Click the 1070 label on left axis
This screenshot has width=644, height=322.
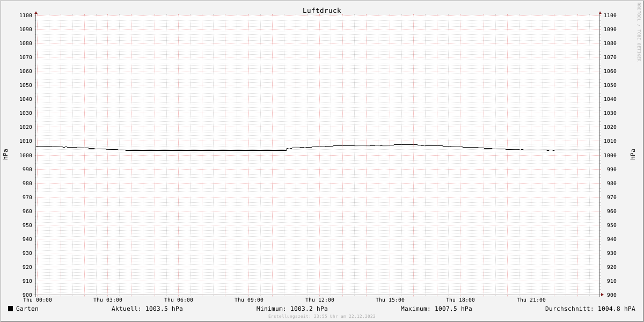point(26,57)
